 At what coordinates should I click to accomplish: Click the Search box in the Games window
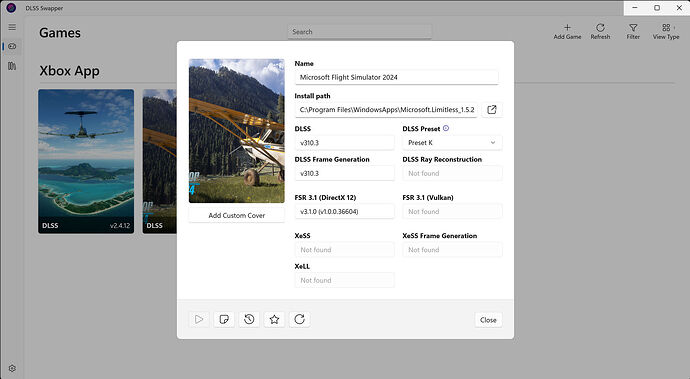click(x=360, y=32)
